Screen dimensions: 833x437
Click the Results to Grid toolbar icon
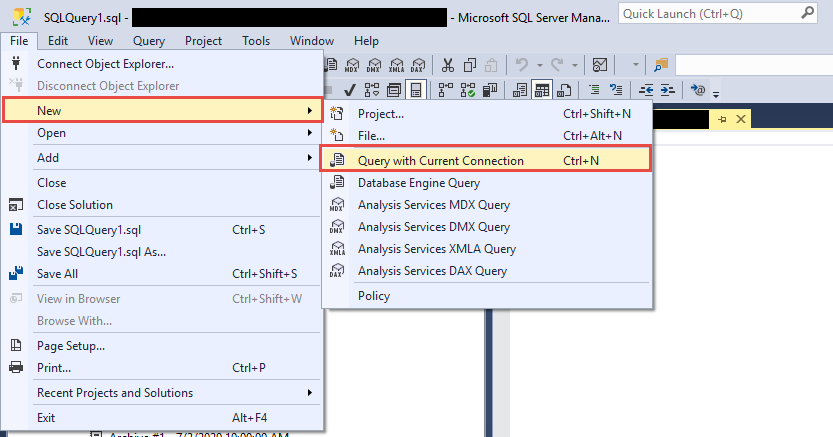tap(541, 91)
